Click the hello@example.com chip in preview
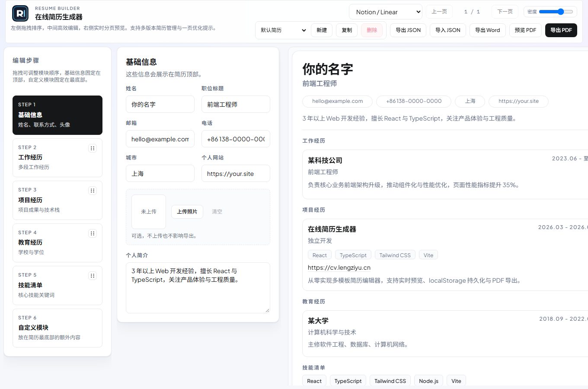This screenshot has width=588, height=389. click(x=337, y=101)
